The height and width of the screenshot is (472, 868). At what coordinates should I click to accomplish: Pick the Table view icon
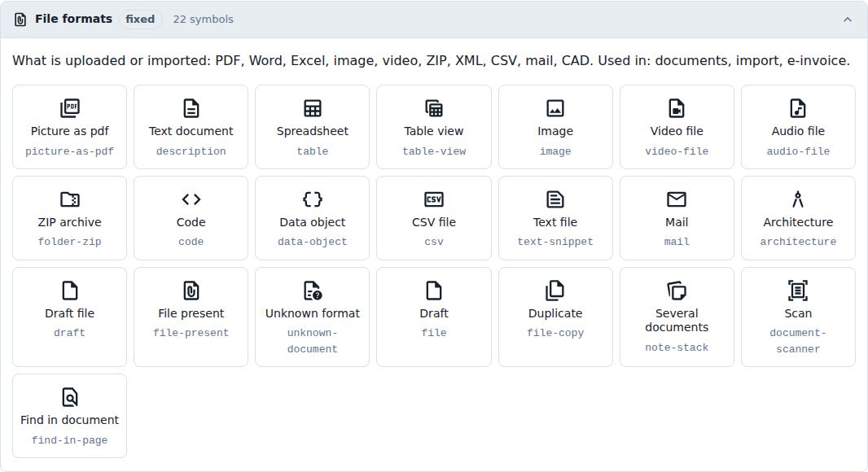pos(433,108)
